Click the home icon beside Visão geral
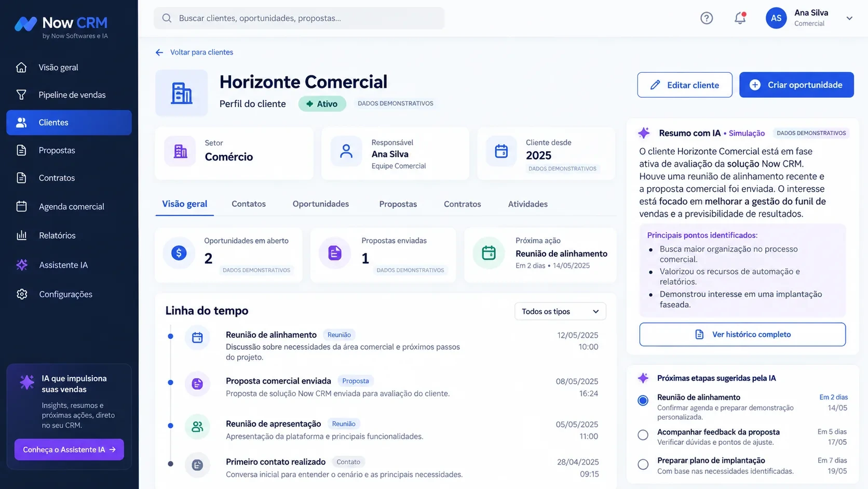Viewport: 868px width, 489px height. click(21, 67)
